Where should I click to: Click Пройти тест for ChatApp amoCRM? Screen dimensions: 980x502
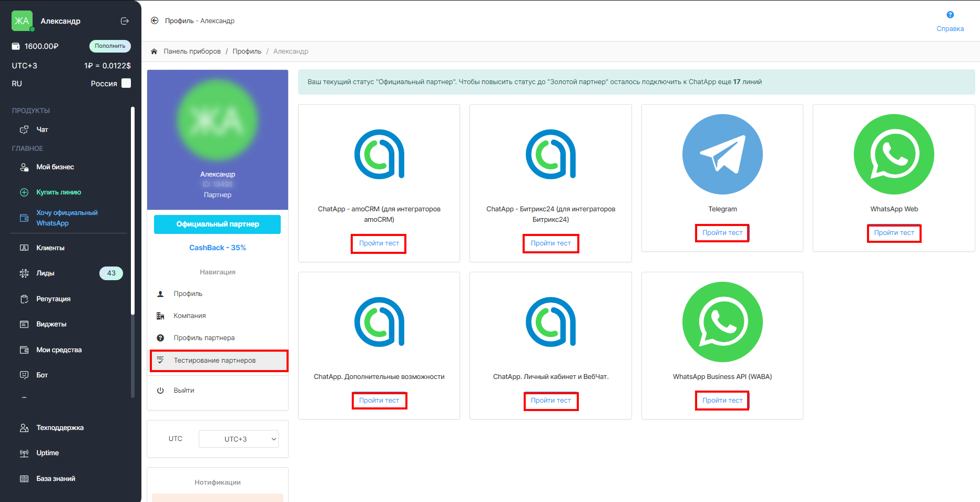pos(379,243)
